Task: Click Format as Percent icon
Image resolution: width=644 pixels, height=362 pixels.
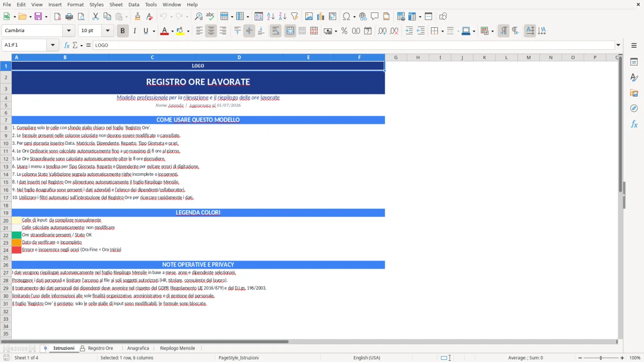Action: click(344, 31)
